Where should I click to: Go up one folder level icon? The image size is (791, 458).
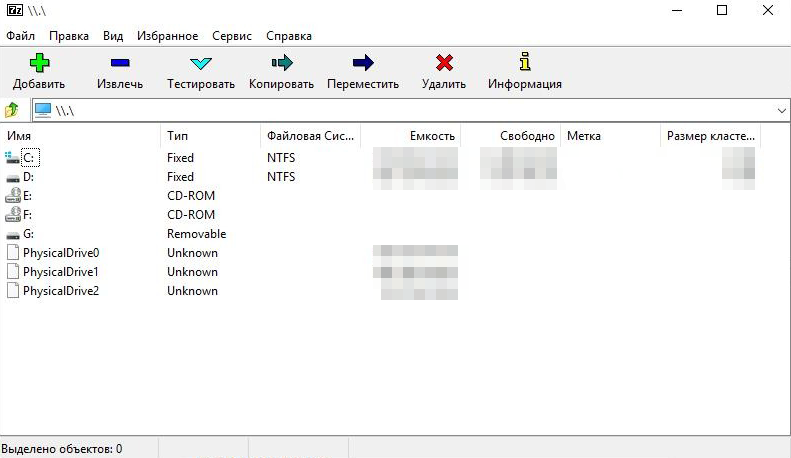coord(12,109)
